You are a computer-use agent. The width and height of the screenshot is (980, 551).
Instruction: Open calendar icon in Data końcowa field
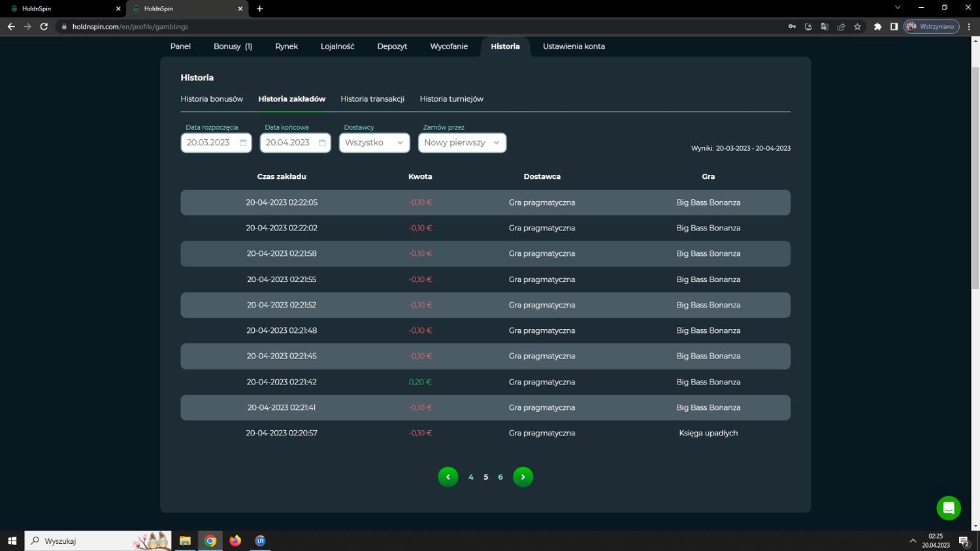point(322,142)
